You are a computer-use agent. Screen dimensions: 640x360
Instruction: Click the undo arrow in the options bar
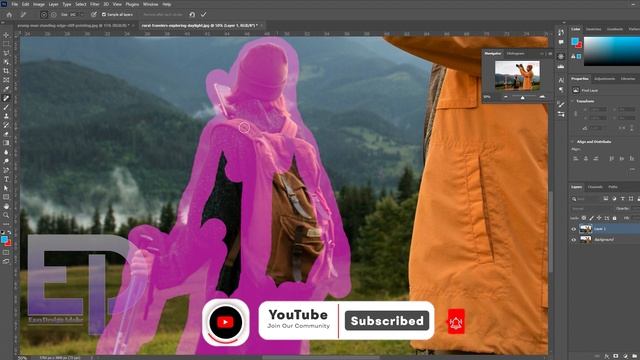[x=192, y=15]
